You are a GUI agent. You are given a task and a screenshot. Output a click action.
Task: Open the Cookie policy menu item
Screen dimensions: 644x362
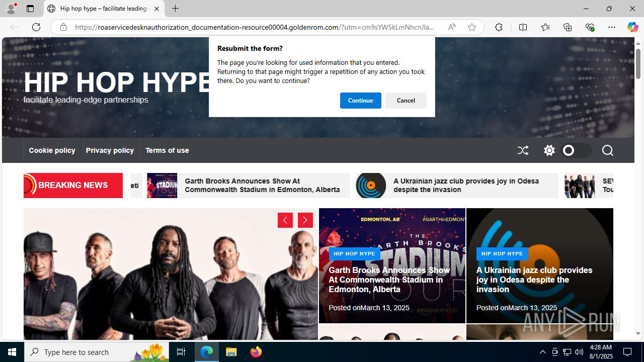[x=52, y=150]
